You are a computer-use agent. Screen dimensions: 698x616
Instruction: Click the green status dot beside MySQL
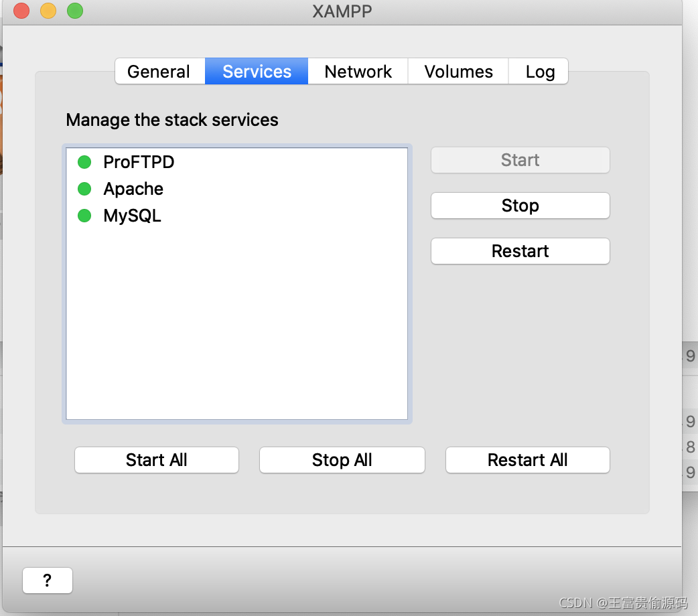click(x=84, y=216)
